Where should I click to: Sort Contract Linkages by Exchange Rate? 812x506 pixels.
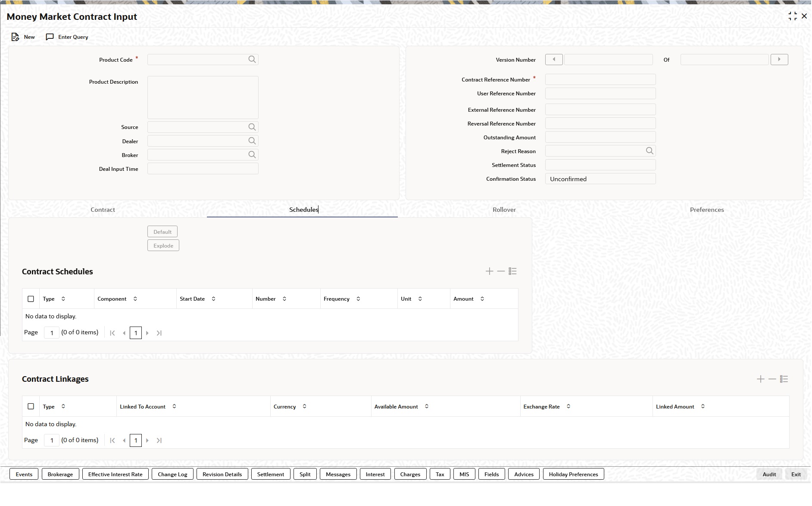pyautogui.click(x=568, y=406)
